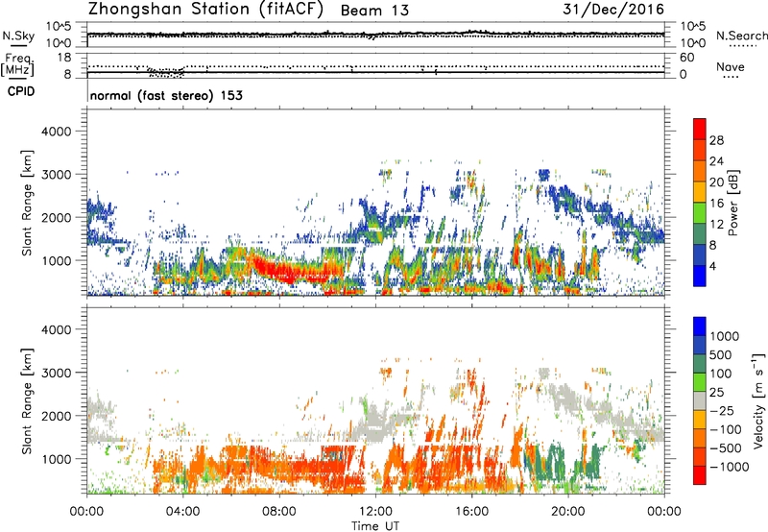Click the 'Time UT' axis title

[x=375, y=526]
